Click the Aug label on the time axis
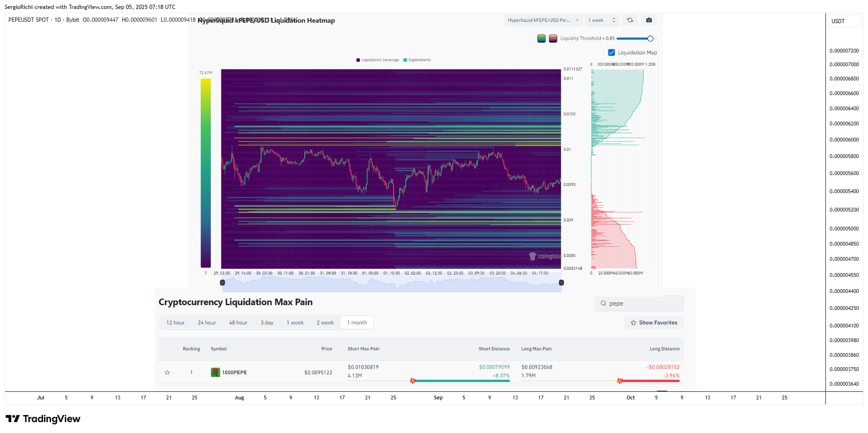This screenshot has height=433, width=868. click(240, 398)
